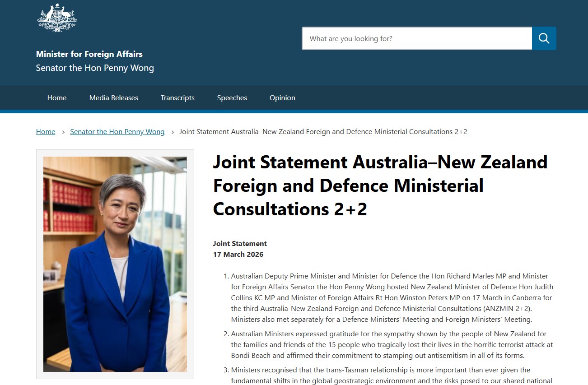Focus the 'What are you looking for?' search box
Viewport: 588px width, 385px height.
click(417, 38)
